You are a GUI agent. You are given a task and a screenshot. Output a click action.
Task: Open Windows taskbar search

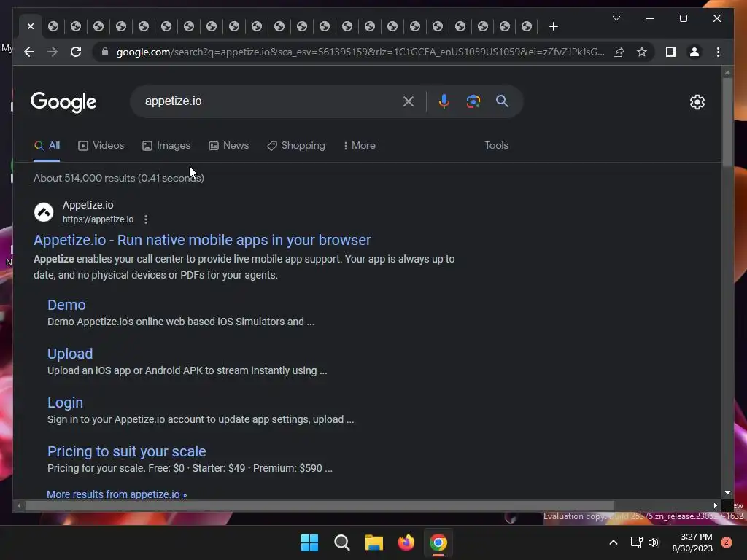tap(341, 542)
